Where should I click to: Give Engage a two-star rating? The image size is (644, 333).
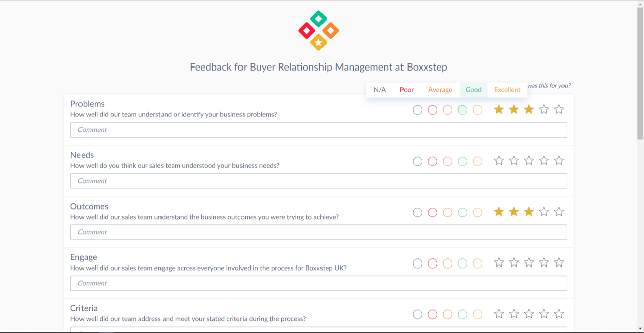pos(514,262)
